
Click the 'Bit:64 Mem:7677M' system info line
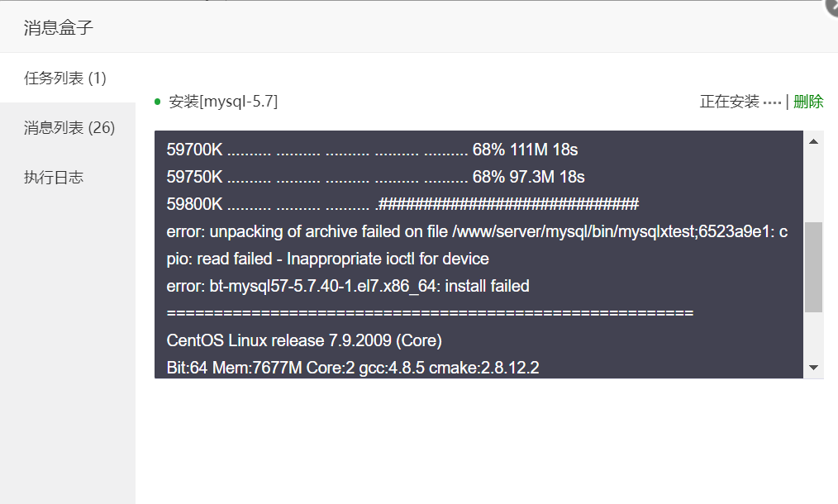(353, 368)
